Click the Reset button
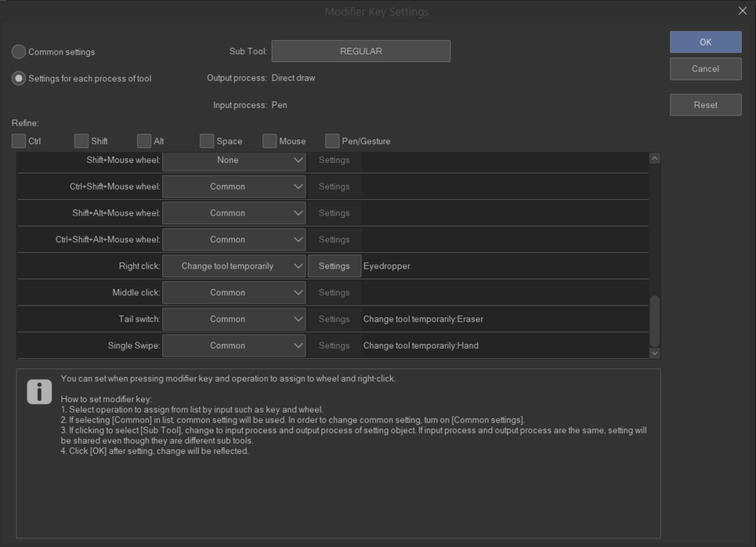 pos(706,105)
